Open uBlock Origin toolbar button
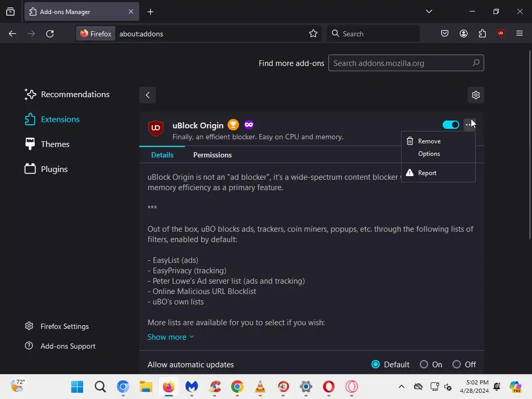This screenshot has height=399, width=532. 500,33
